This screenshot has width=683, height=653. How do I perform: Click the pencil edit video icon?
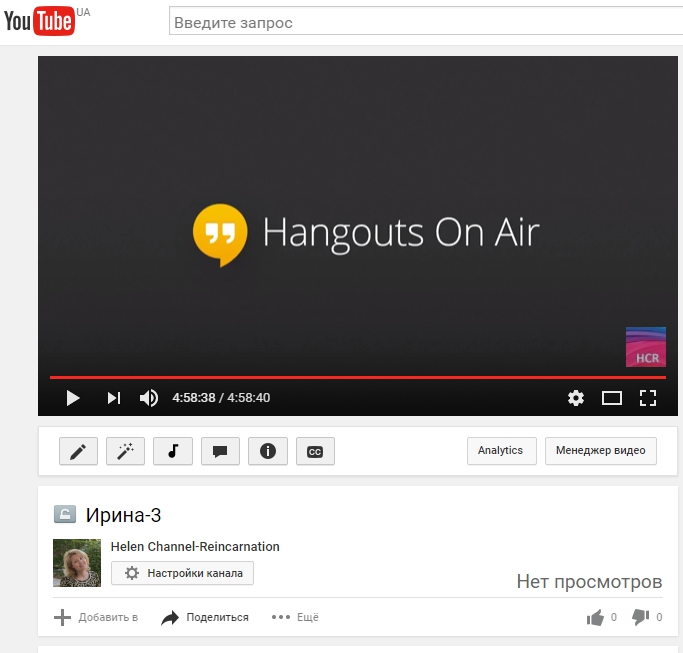point(78,451)
